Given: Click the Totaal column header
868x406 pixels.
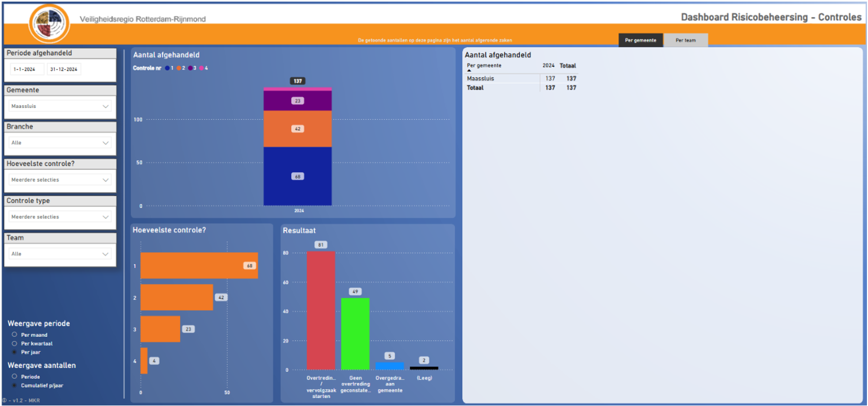Looking at the screenshot, I should click(x=567, y=66).
